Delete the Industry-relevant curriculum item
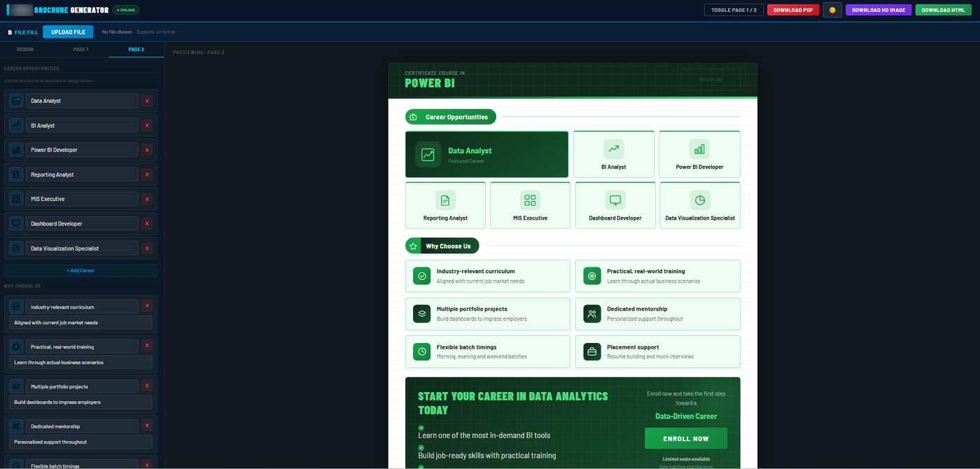 (x=147, y=305)
